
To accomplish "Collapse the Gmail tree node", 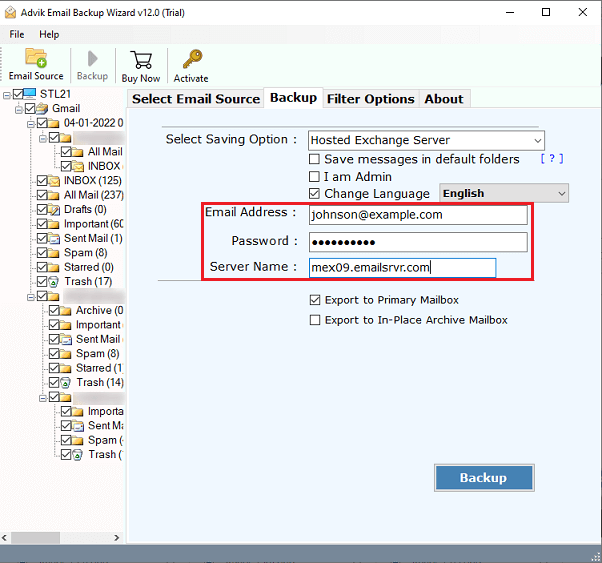I will click(18, 109).
